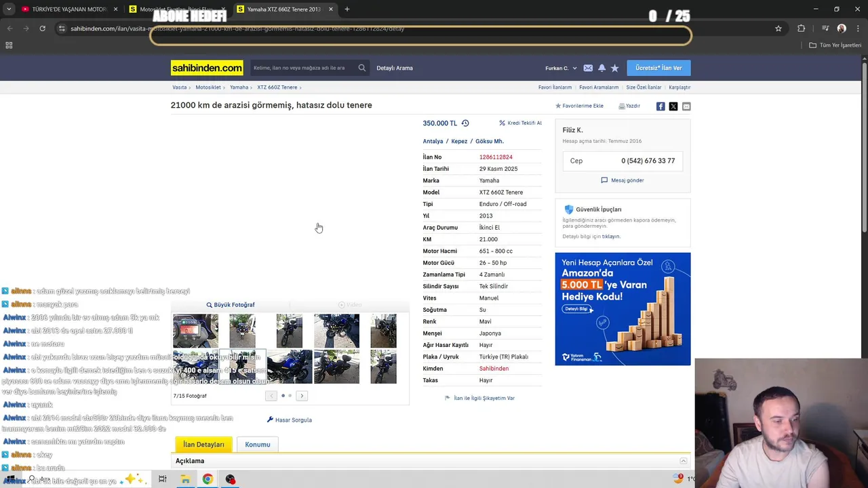Click Göksu Mh. neighborhood link
This screenshot has height=488, width=868.
coord(490,142)
